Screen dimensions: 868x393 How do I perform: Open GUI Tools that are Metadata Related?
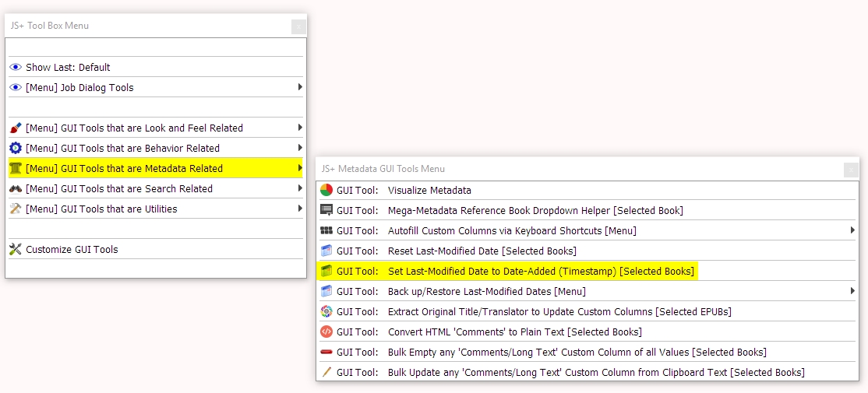pyautogui.click(x=156, y=169)
